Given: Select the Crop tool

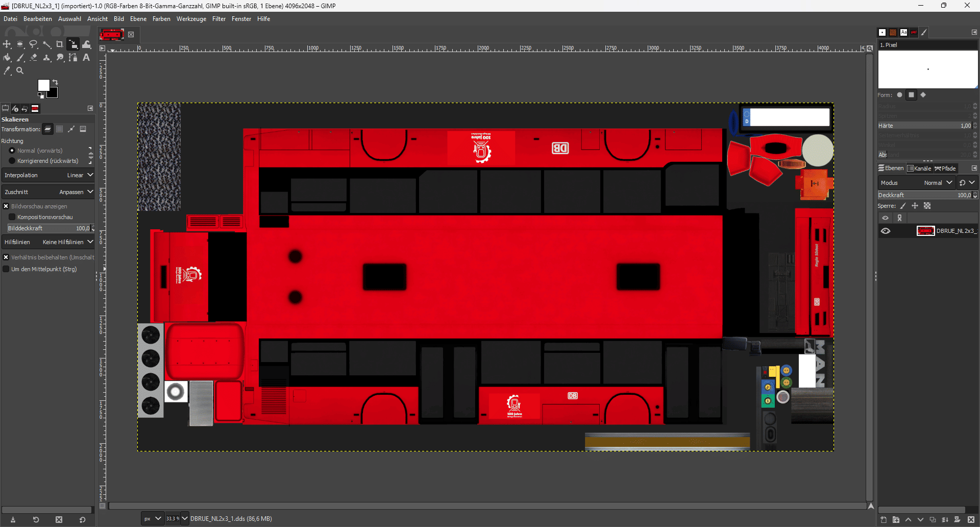Looking at the screenshot, I should click(x=60, y=44).
